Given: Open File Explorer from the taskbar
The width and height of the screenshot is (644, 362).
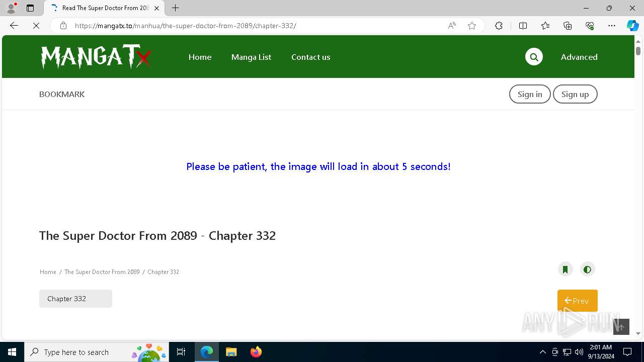Looking at the screenshot, I should click(231, 352).
